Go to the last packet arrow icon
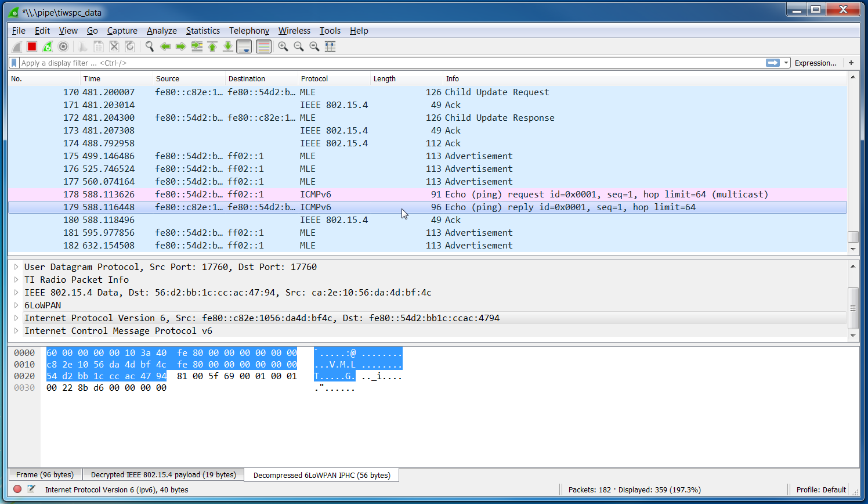868x504 pixels. 227,46
